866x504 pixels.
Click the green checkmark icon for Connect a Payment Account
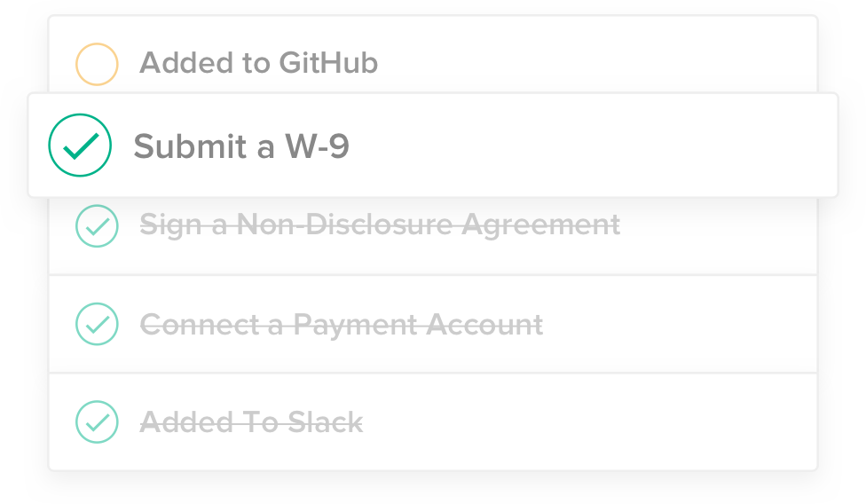pyautogui.click(x=97, y=324)
